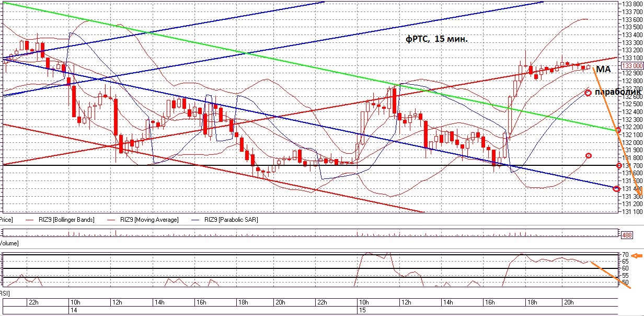The height and width of the screenshot is (316, 644).
Task: Click the RSI scale value 60
Action: coord(625,268)
